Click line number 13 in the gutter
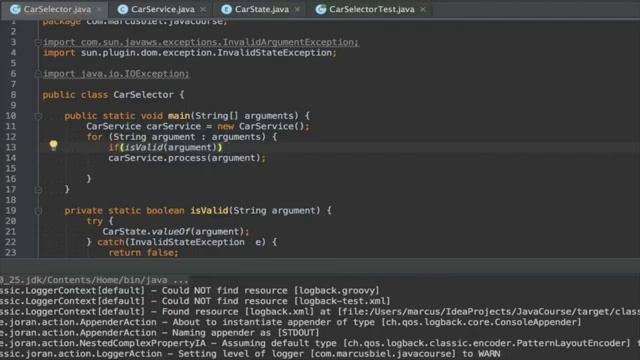The height and width of the screenshot is (360, 640). pyautogui.click(x=11, y=147)
